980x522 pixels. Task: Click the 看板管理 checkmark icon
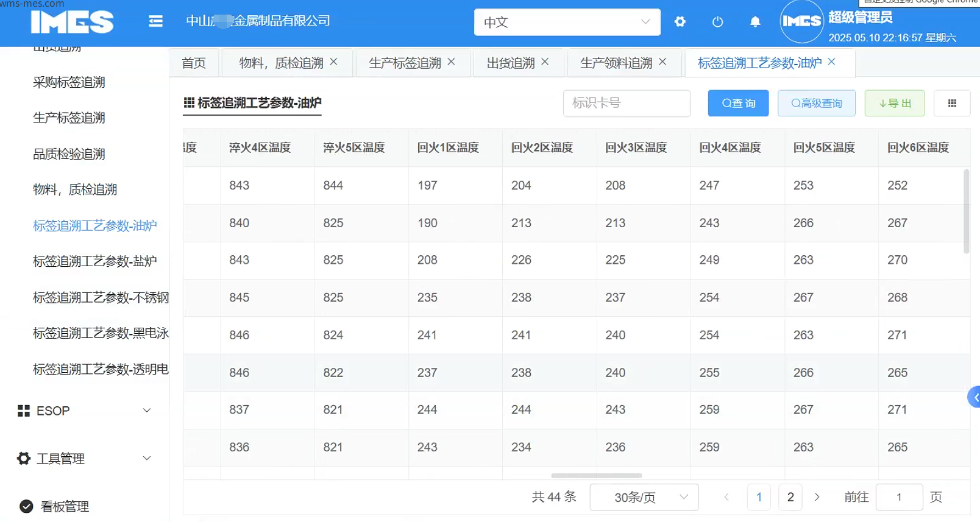pos(26,506)
